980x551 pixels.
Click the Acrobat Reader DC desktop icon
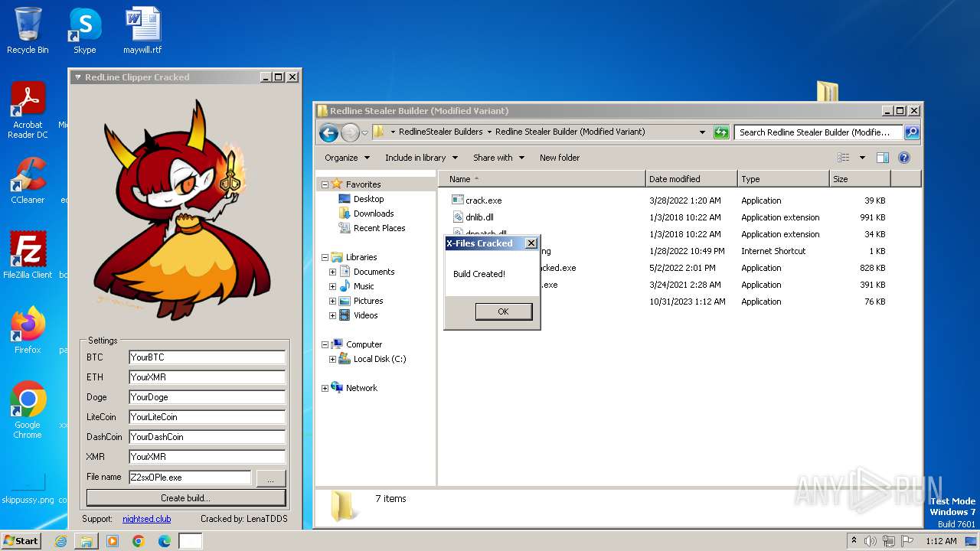point(28,110)
